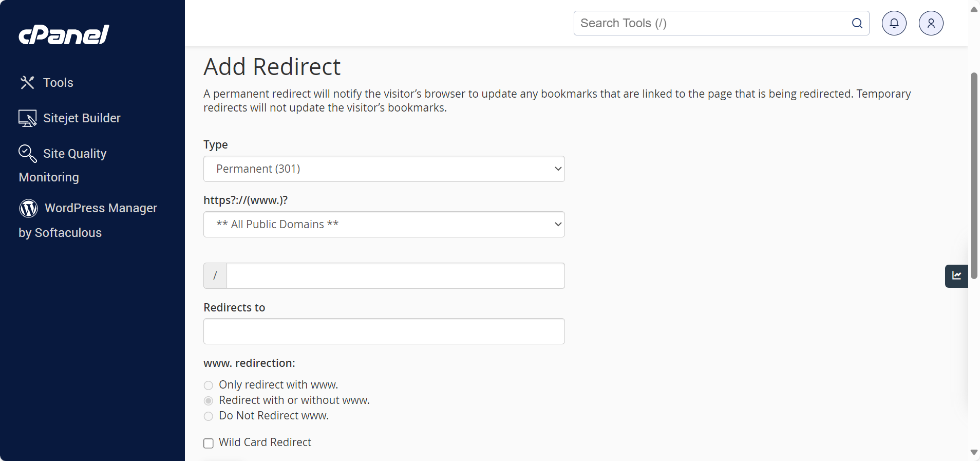
Task: Select the Tools wrench icon in sidebar
Action: (27, 82)
